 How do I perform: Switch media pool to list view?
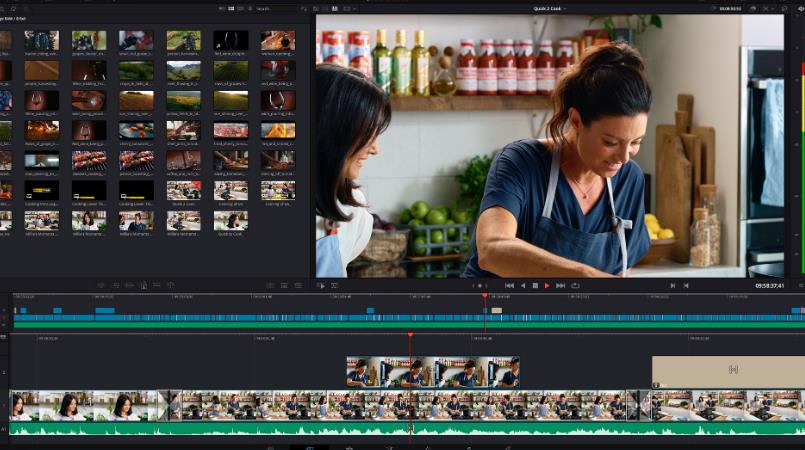pos(250,9)
